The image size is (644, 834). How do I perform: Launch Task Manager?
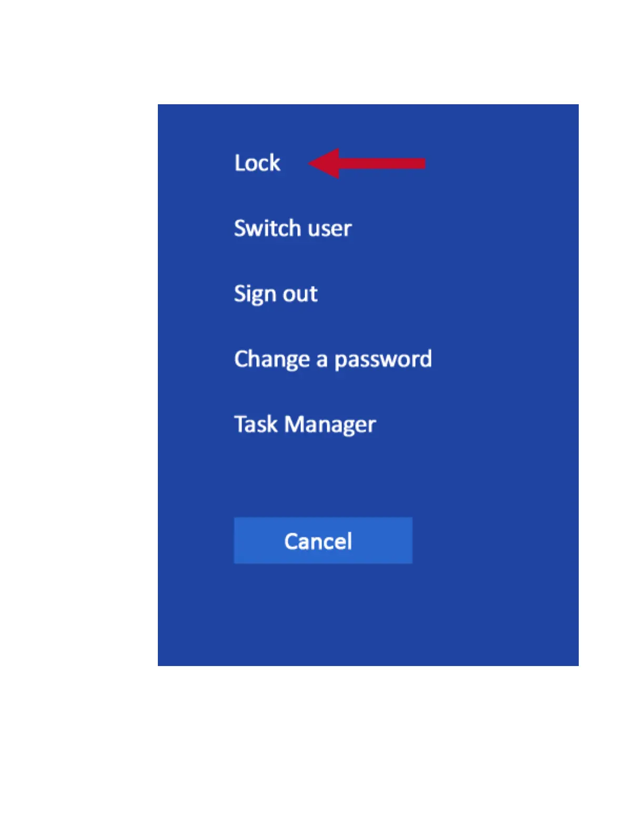tap(305, 424)
